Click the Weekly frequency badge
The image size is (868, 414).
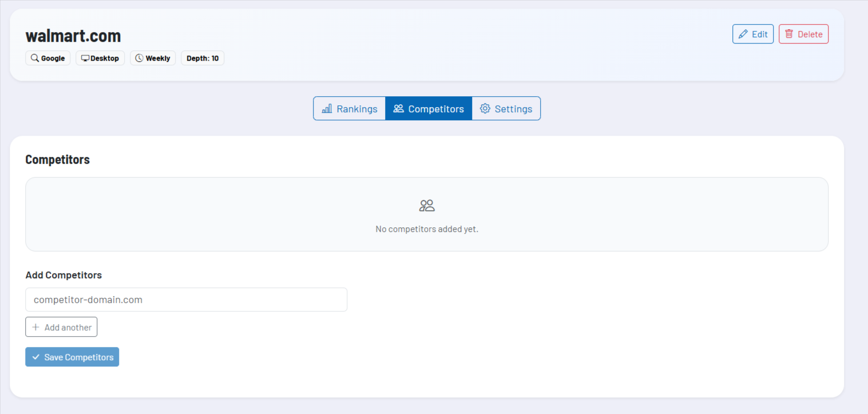[153, 58]
